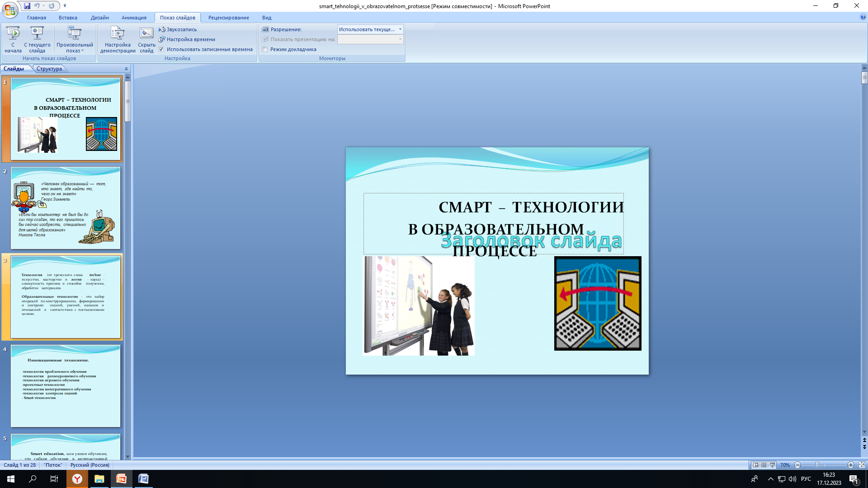The image size is (868, 488).
Task: Fit slide to window icon
Action: pyautogui.click(x=862, y=465)
